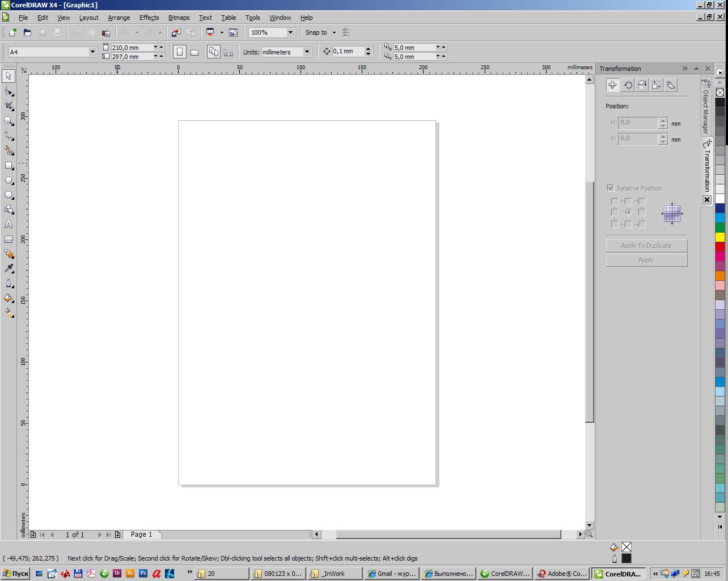Select the Shape tool
Viewport: 728px width, 581px height.
9,91
